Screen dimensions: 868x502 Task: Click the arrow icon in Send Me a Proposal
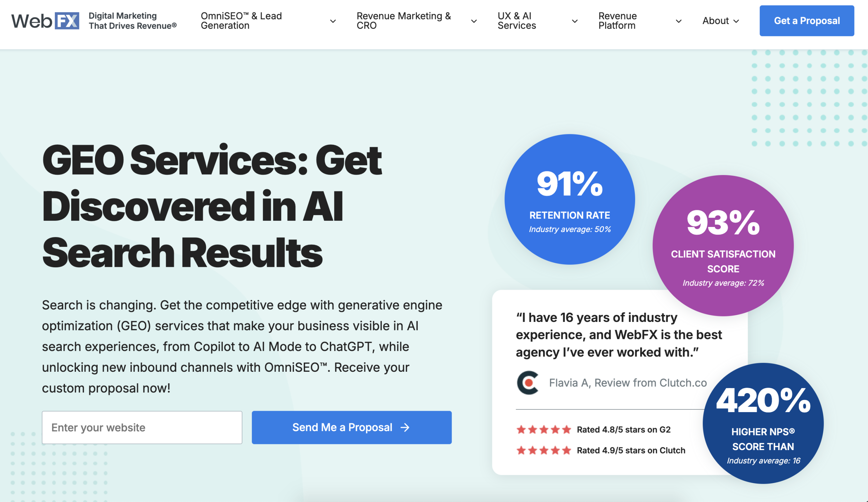point(405,427)
